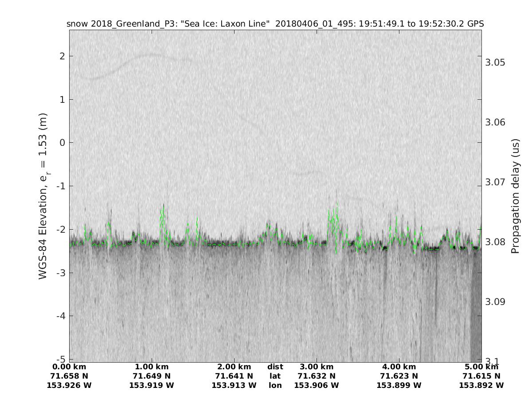The height and width of the screenshot is (399, 532).
Task: Select the 0.00 km distance tick label
Action: coord(69,367)
